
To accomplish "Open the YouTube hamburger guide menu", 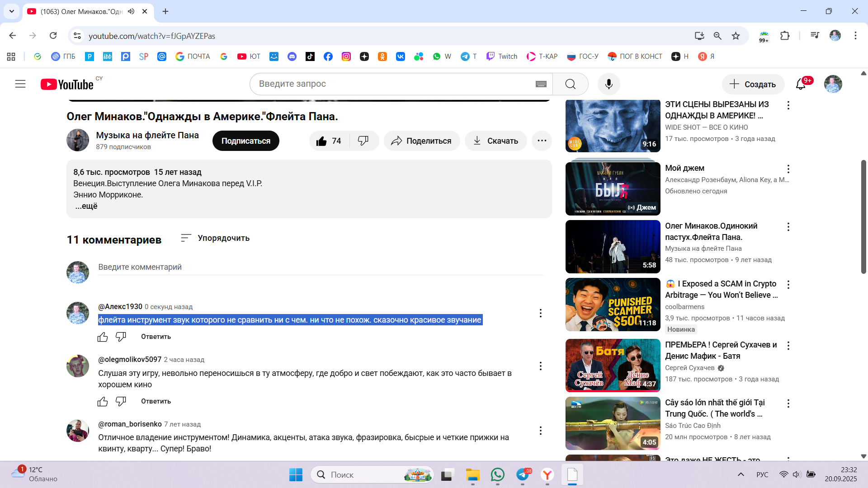I will 20,84.
